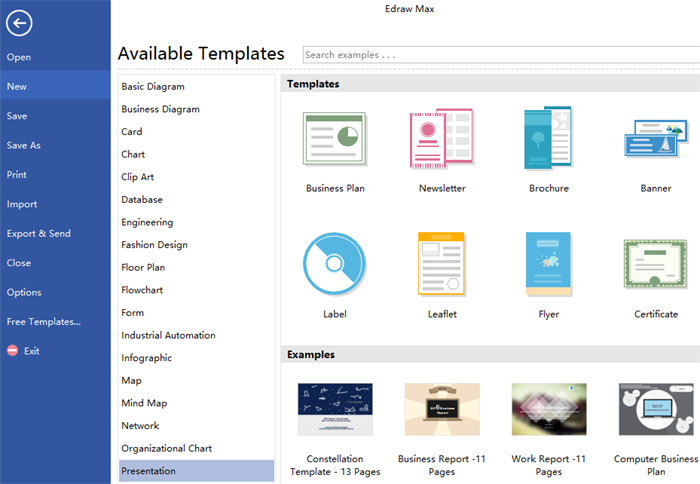700x484 pixels.
Task: Click the red Exit icon
Action: coord(12,350)
